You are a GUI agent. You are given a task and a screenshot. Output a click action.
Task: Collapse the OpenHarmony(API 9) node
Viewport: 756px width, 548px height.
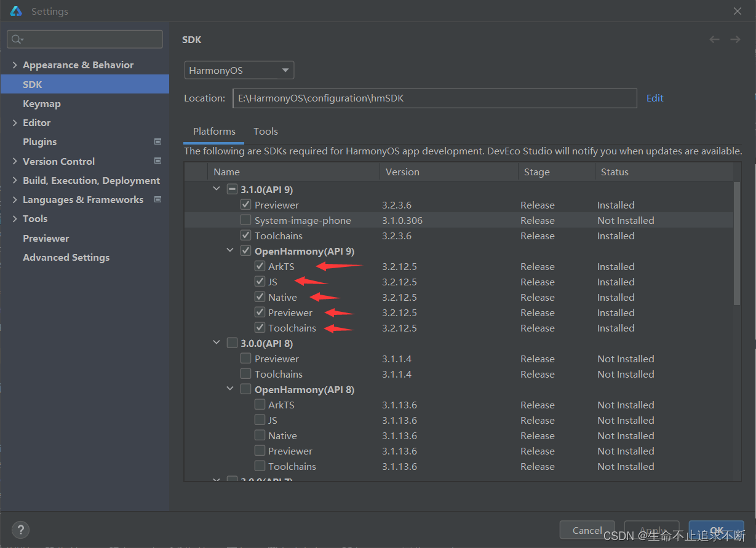coord(230,250)
